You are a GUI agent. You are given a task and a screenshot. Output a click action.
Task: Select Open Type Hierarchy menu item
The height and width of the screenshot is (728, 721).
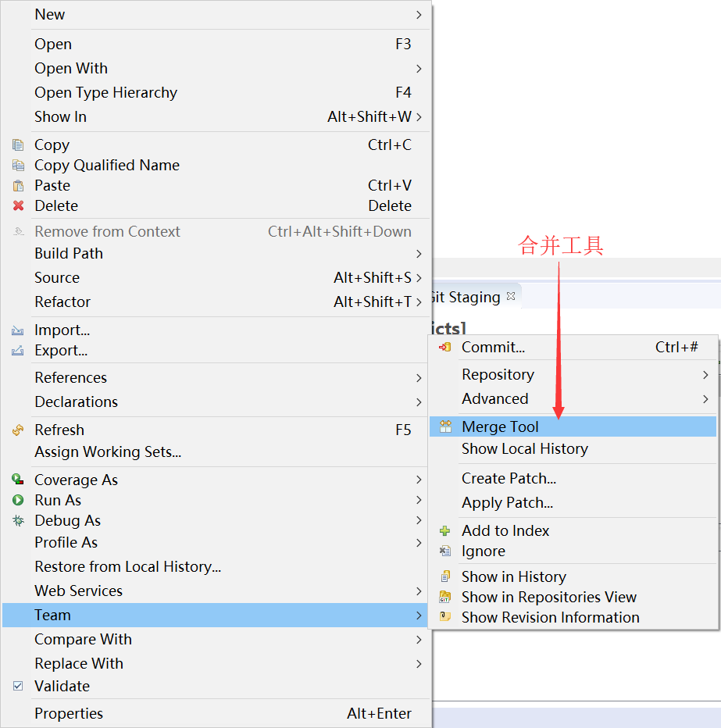click(215, 92)
